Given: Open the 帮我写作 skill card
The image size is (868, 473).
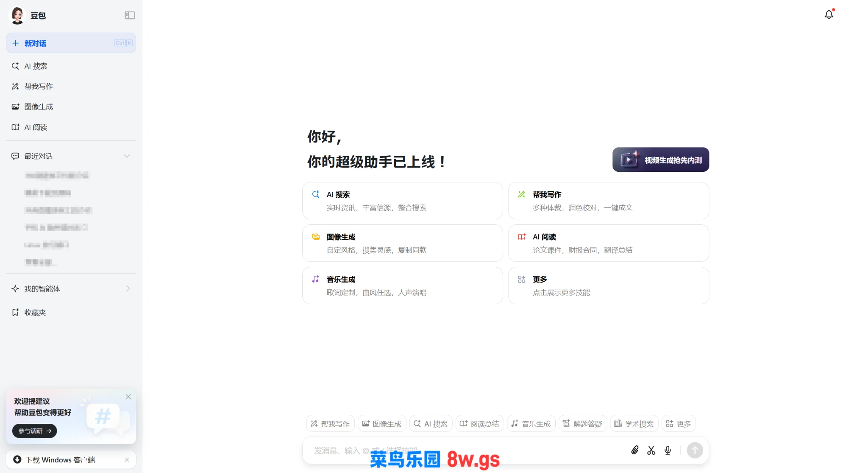Looking at the screenshot, I should [608, 201].
